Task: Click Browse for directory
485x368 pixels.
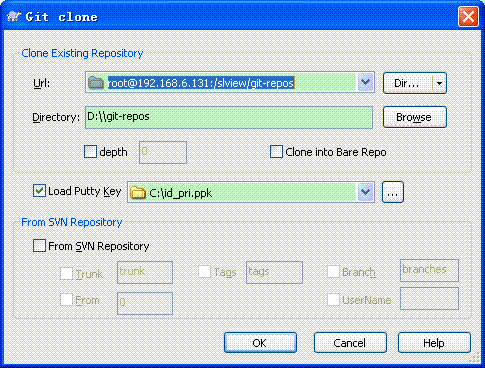Action: (415, 117)
